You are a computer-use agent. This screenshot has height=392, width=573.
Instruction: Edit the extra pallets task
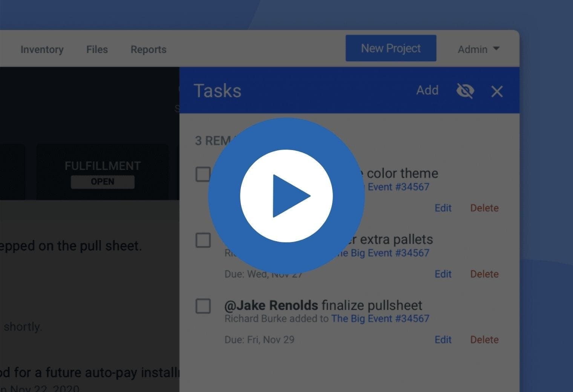443,274
